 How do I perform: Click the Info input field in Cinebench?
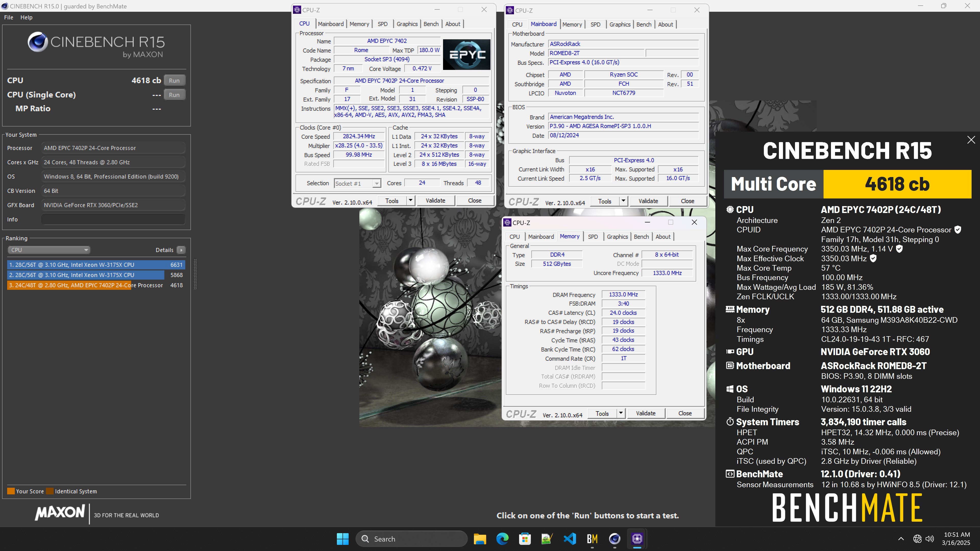pyautogui.click(x=113, y=219)
